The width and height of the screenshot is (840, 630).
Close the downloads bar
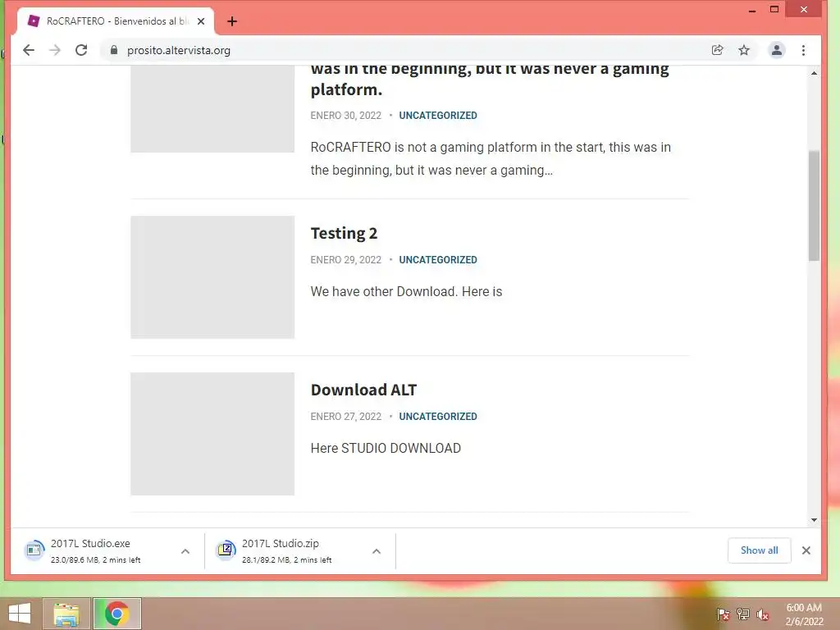[x=806, y=550]
